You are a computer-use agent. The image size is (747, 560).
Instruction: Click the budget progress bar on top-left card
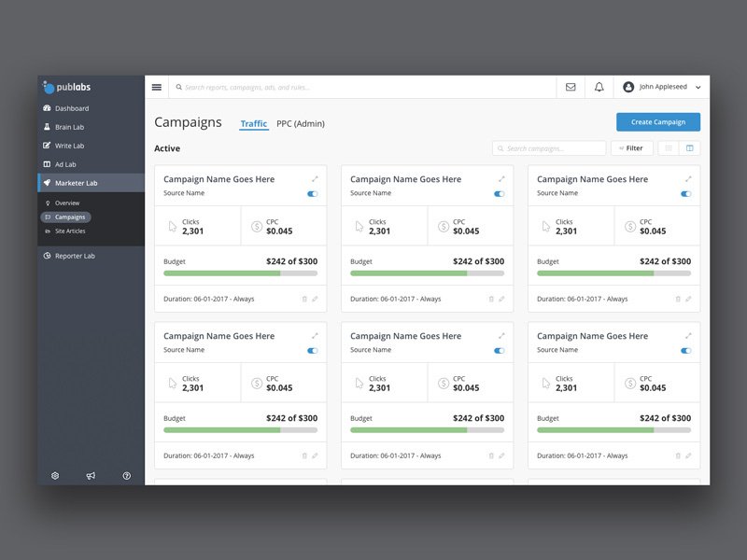click(x=241, y=273)
